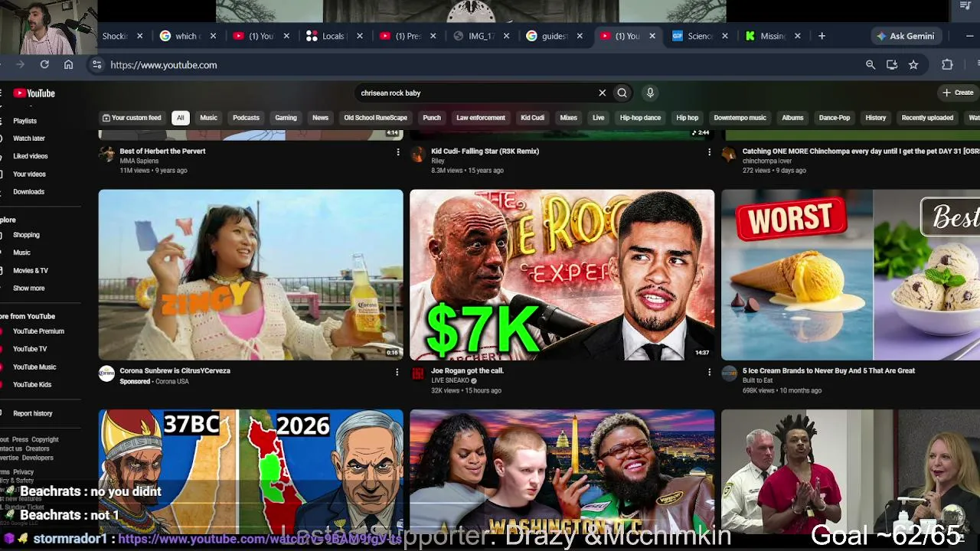Open YouTube Premium in the sidebar
The width and height of the screenshot is (980, 551).
[38, 331]
